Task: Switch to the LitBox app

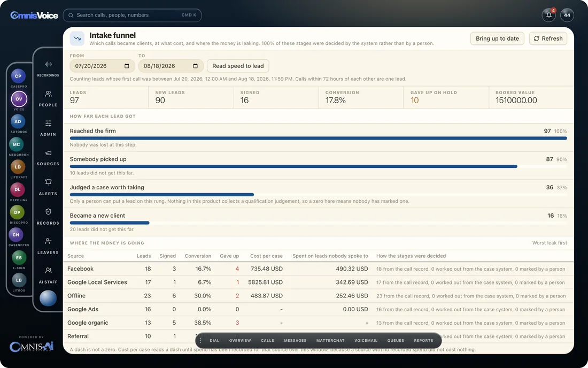Action: pyautogui.click(x=19, y=280)
